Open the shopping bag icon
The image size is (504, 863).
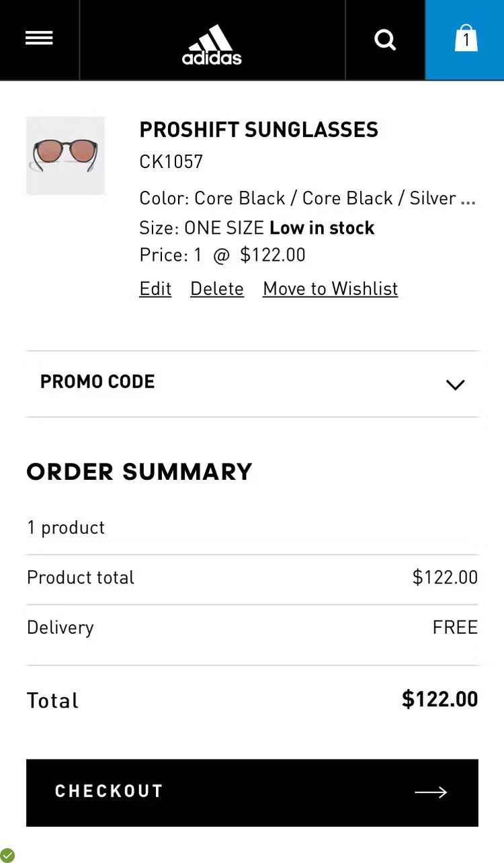(465, 39)
